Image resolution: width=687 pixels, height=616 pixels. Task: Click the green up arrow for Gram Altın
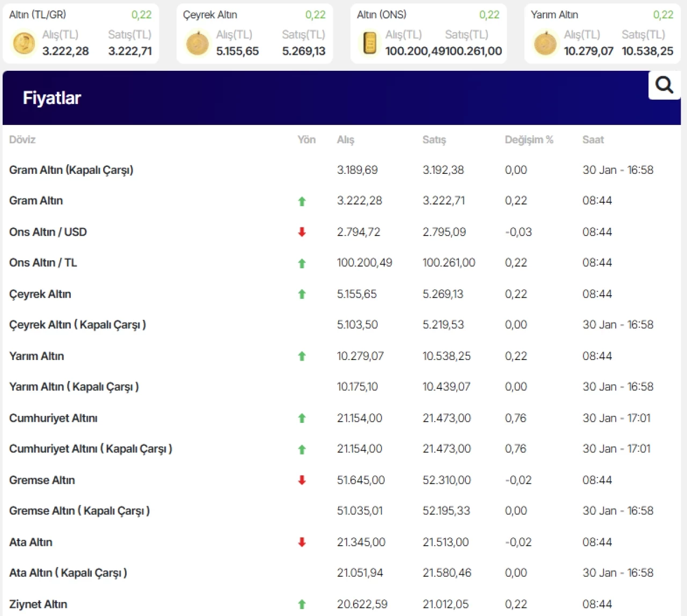(x=302, y=201)
